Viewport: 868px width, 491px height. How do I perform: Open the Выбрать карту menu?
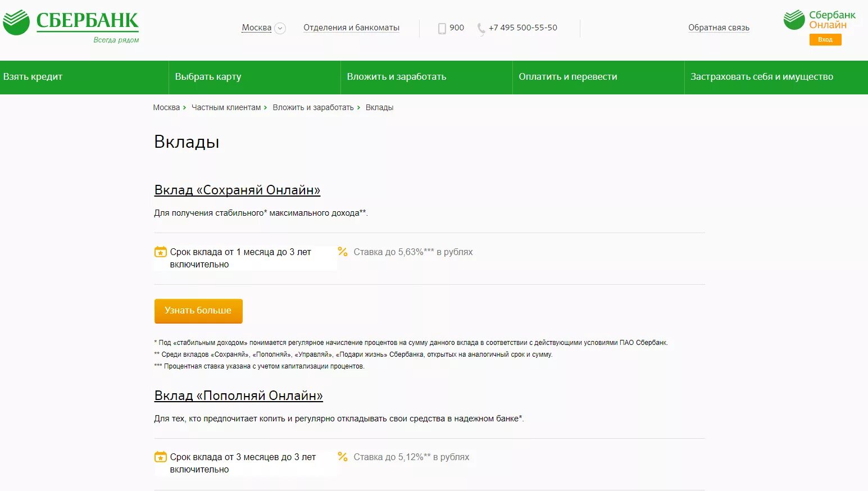(255, 77)
